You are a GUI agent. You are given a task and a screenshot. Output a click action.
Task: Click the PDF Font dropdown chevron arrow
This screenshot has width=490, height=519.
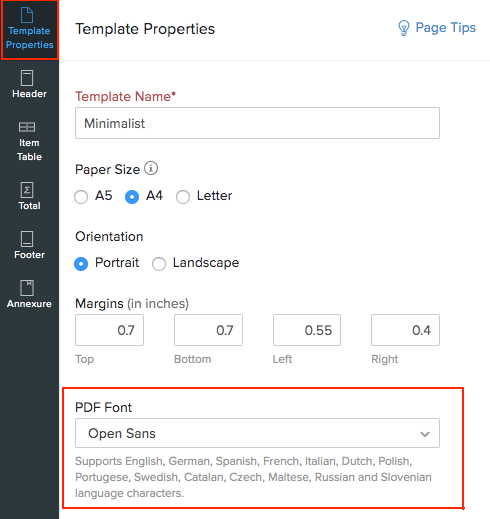tap(425, 434)
